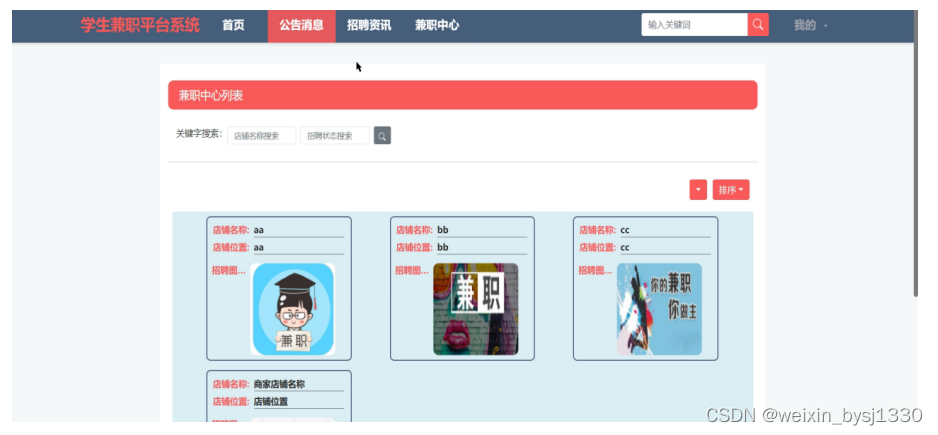Open the 排序 sort dropdown
The width and height of the screenshot is (938, 435).
pyautogui.click(x=731, y=190)
